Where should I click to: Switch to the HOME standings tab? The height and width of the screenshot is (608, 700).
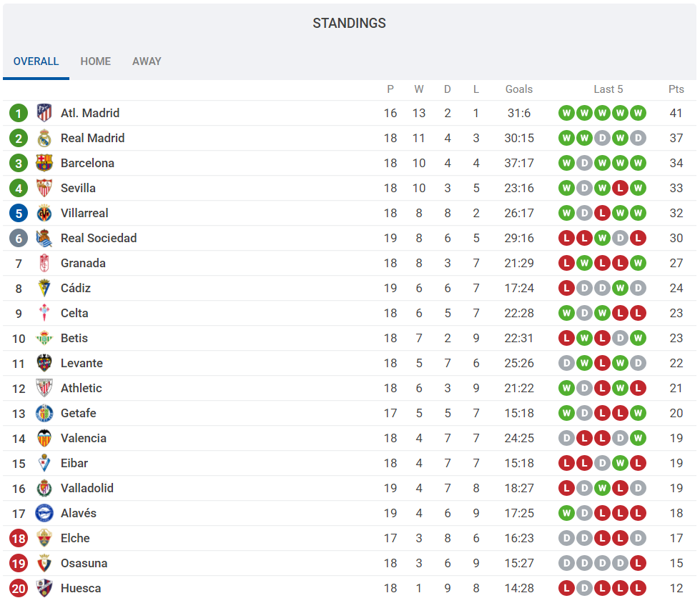96,61
